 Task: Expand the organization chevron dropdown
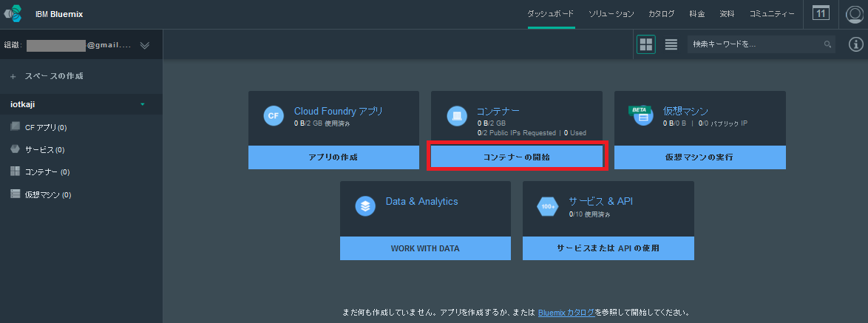144,45
